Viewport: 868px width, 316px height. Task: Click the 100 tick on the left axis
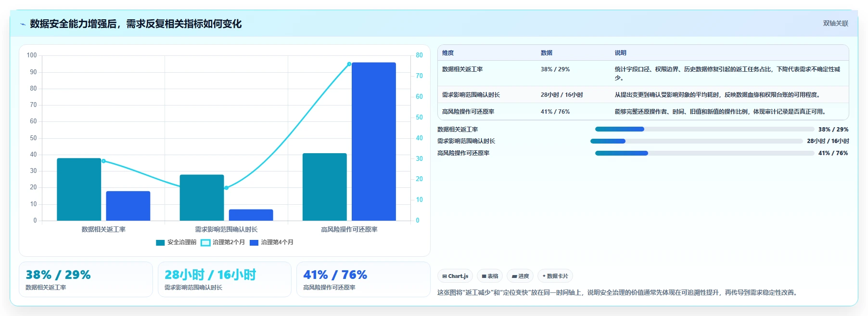point(32,55)
